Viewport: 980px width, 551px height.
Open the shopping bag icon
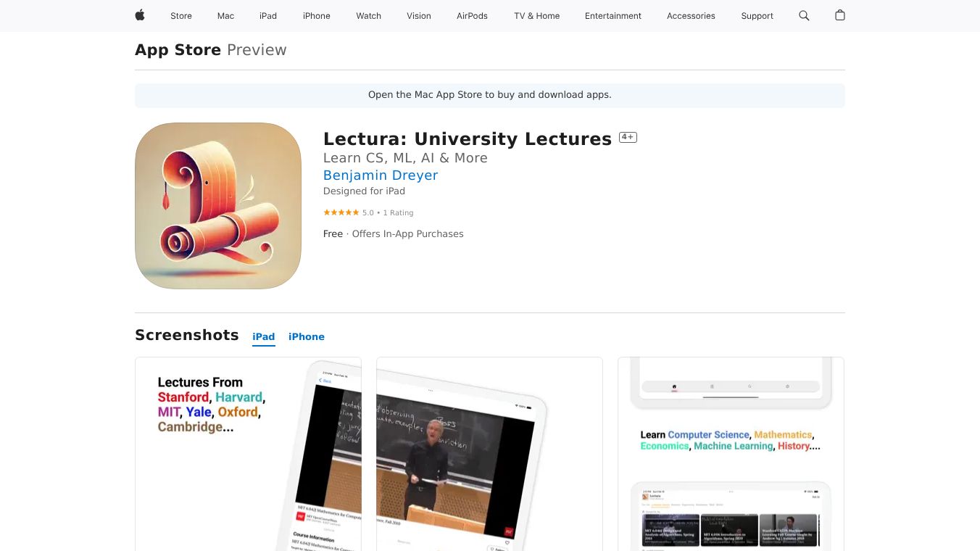[x=840, y=15]
